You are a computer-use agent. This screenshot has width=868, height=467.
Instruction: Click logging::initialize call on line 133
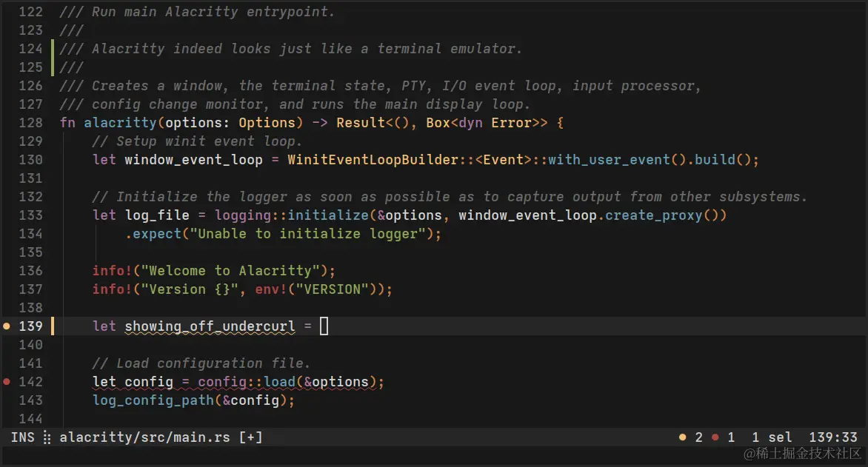[291, 215]
